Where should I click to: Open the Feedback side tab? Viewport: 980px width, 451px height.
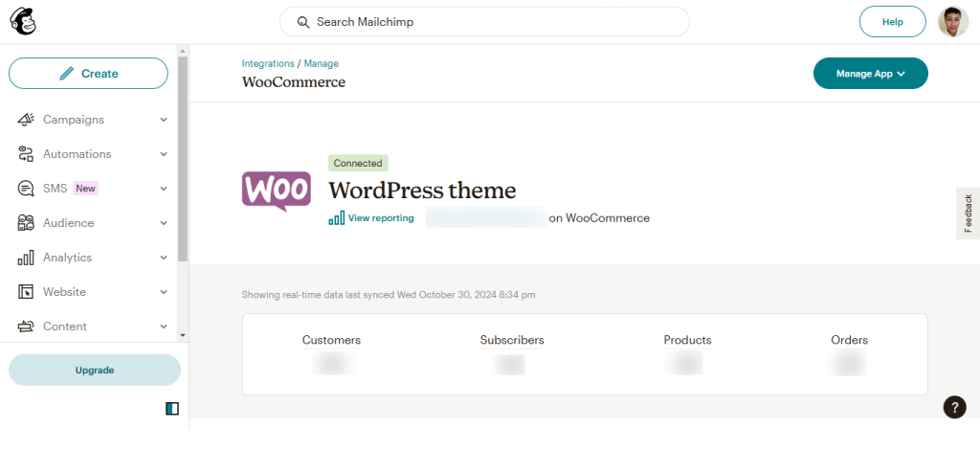tap(969, 214)
